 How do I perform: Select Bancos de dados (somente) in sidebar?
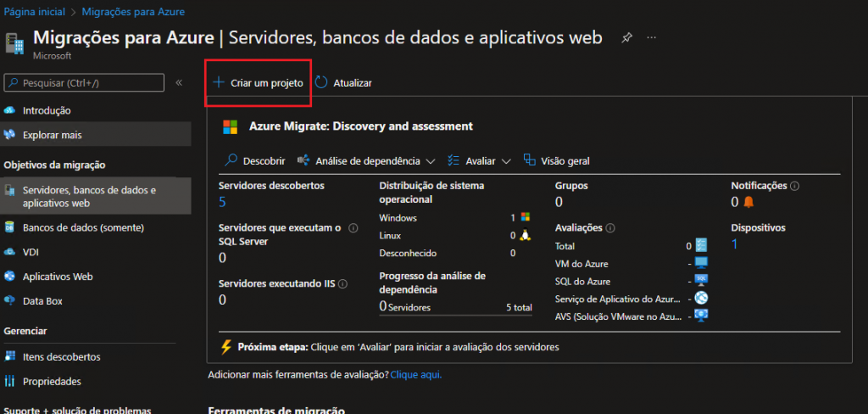[83, 227]
